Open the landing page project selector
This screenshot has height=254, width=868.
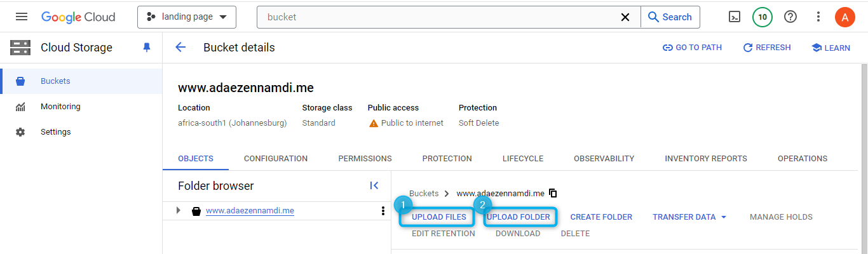pos(187,17)
